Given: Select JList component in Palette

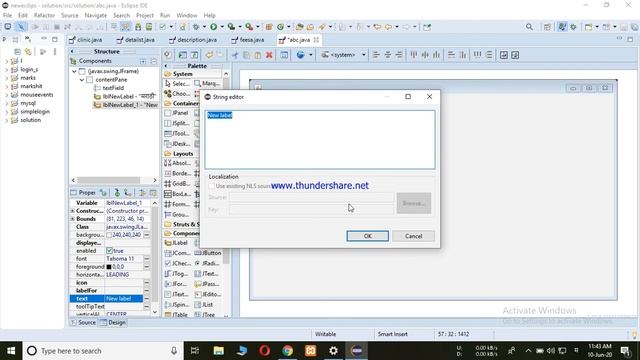Looking at the screenshot, I should coord(204,304).
